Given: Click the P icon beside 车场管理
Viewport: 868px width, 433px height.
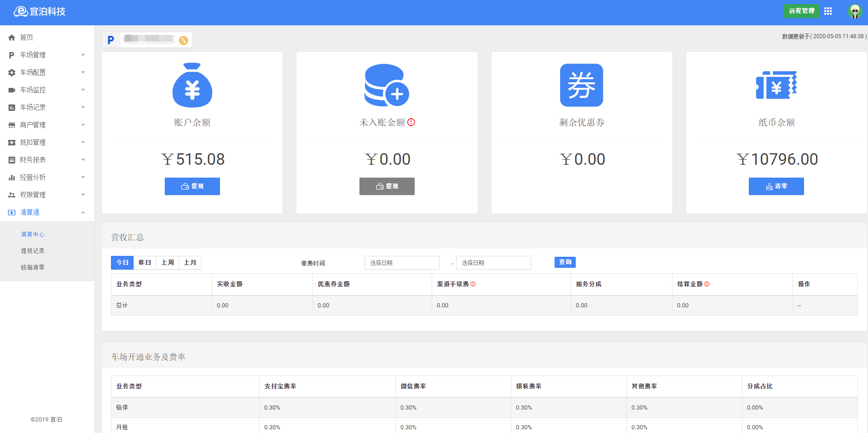Looking at the screenshot, I should [x=12, y=55].
